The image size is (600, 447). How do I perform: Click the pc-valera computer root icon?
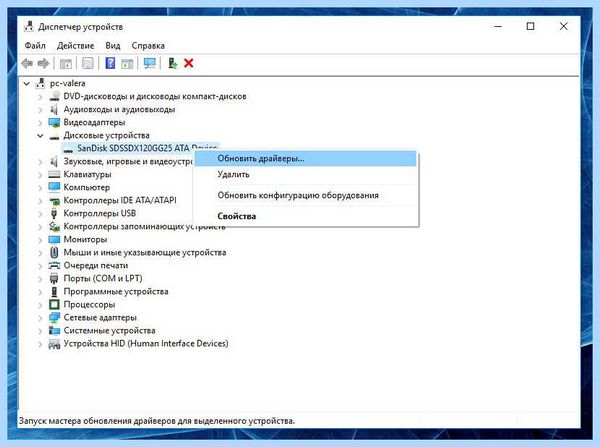click(41, 83)
